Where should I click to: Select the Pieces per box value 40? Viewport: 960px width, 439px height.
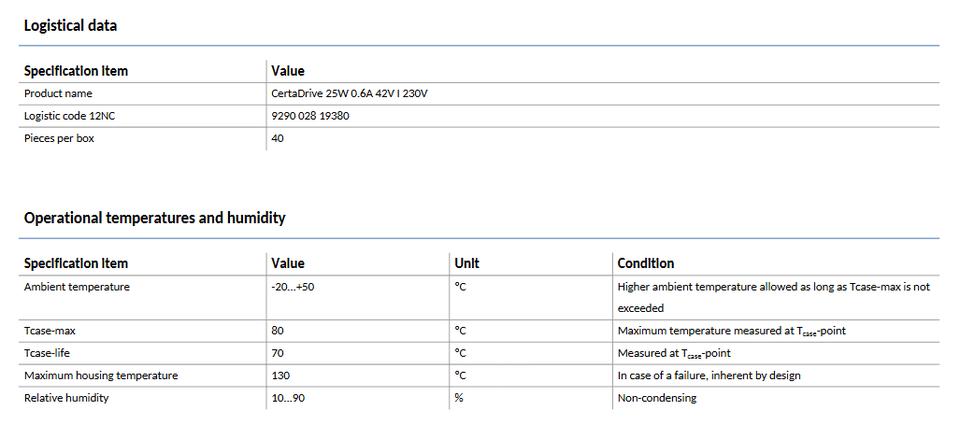coord(278,138)
